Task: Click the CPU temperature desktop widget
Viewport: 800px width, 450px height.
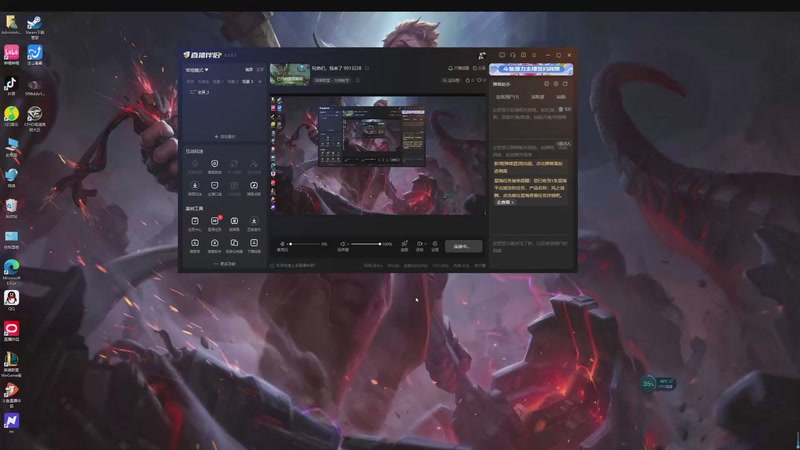Action: pos(657,383)
